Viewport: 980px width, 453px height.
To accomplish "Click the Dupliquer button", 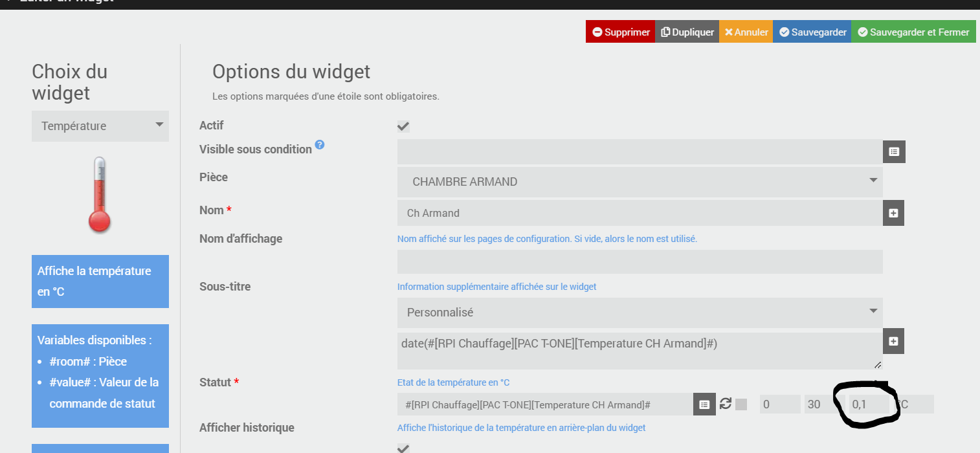I will click(x=687, y=32).
